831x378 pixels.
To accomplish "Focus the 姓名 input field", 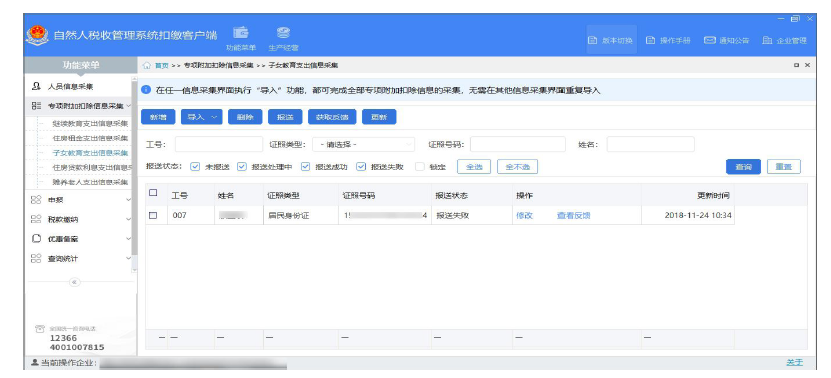I will click(650, 144).
